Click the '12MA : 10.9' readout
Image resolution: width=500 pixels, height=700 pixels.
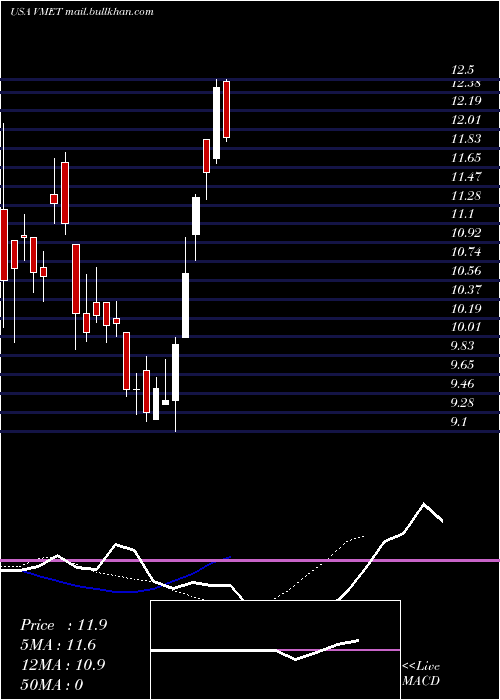63,665
